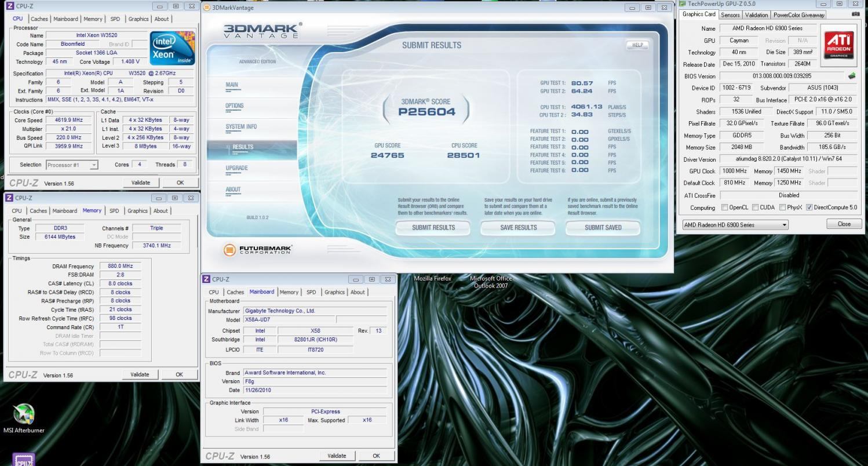Image resolution: width=868 pixels, height=466 pixels.
Task: Click the SUBMIT RESULTS button
Action: (433, 228)
